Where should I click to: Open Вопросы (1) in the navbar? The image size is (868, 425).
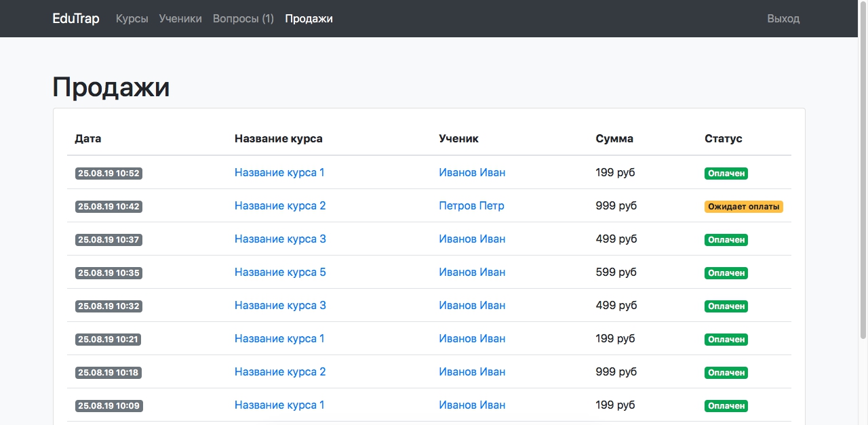pyautogui.click(x=243, y=18)
